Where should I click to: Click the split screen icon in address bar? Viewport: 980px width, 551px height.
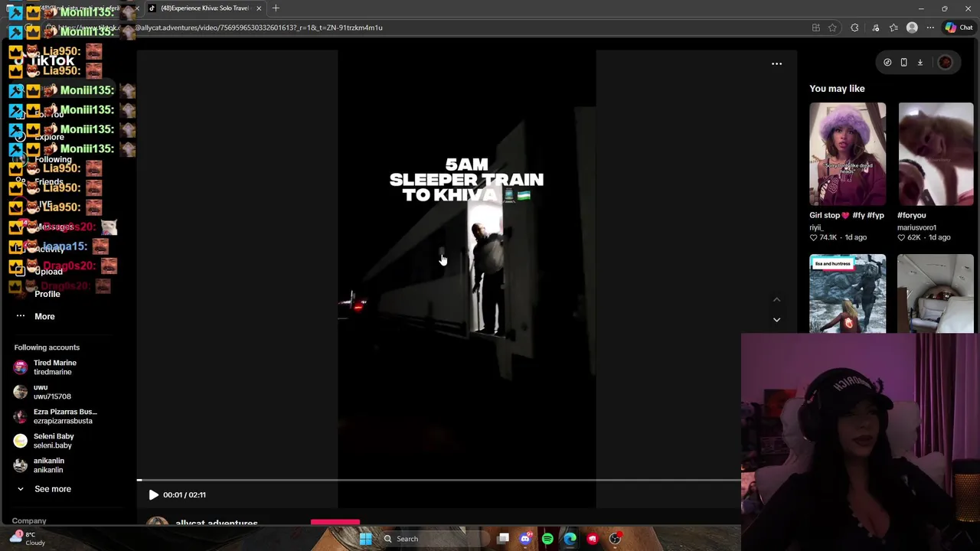click(816, 28)
